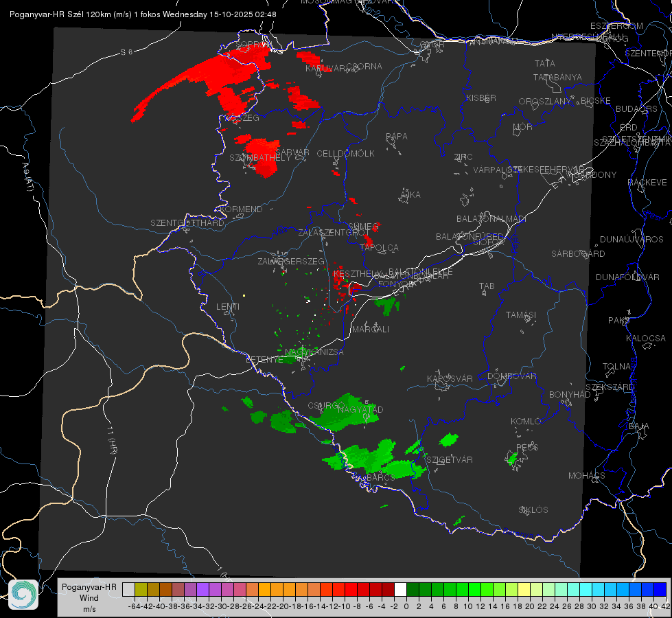Click the TAMASI town label
This screenshot has width=672, height=618.
pos(521,315)
